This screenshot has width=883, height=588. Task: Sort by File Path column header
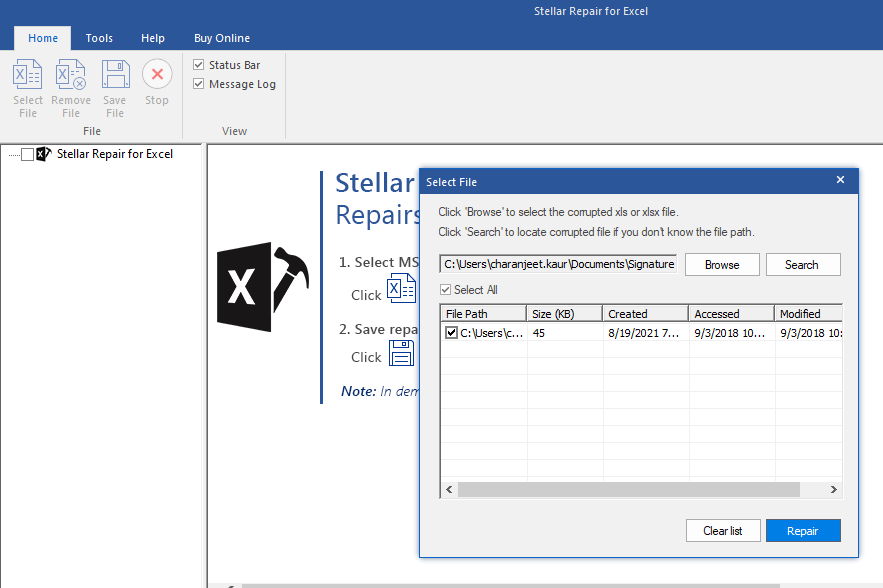tap(483, 314)
